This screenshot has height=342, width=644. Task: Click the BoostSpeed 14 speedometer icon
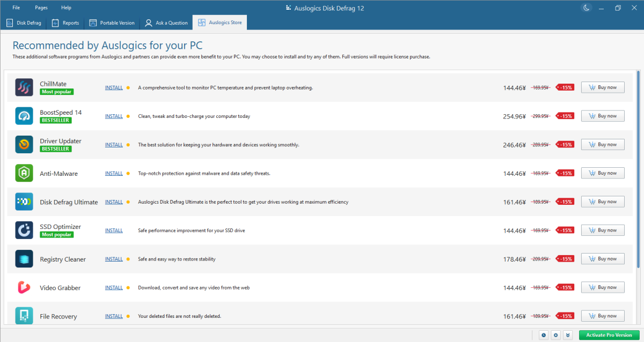coord(24,116)
